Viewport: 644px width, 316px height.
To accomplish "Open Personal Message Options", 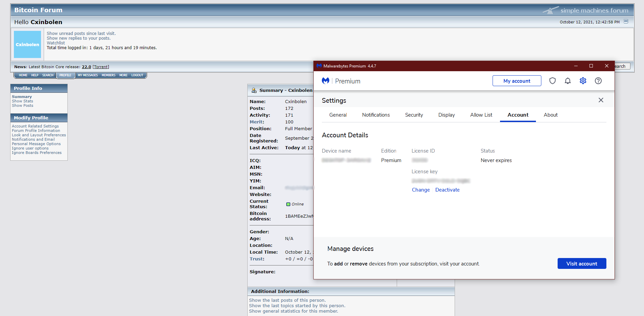I will pos(36,144).
